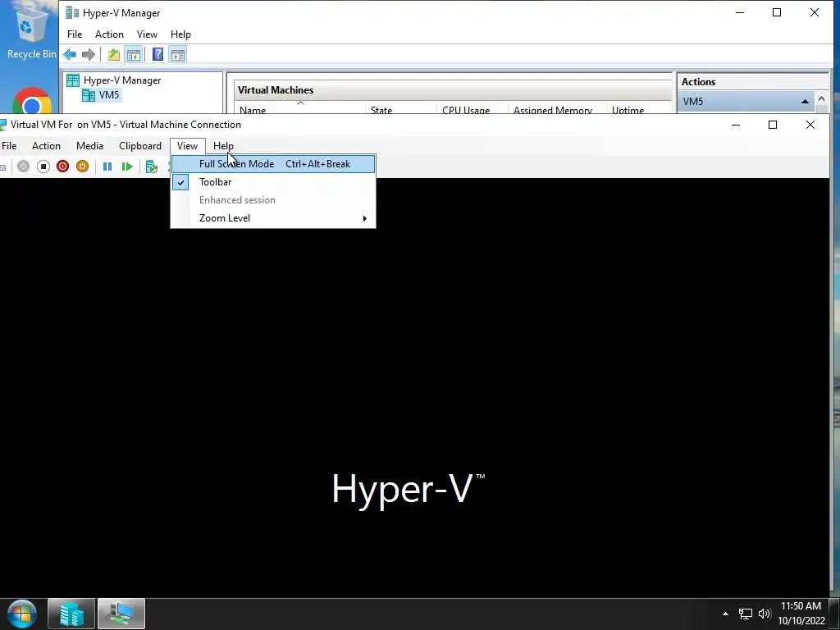Open the VM Connection Action menu
Viewport: 840px width, 630px height.
46,146
